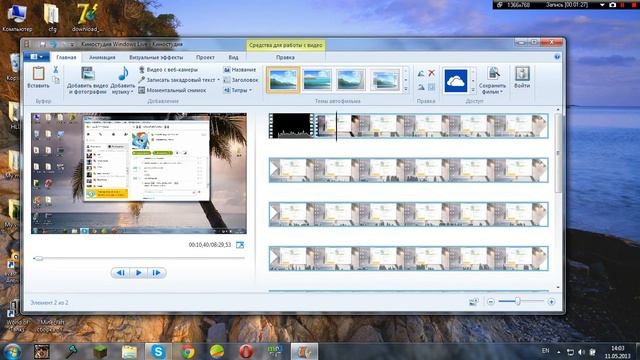
Task: Click the rotate left icon
Action: coord(421,73)
